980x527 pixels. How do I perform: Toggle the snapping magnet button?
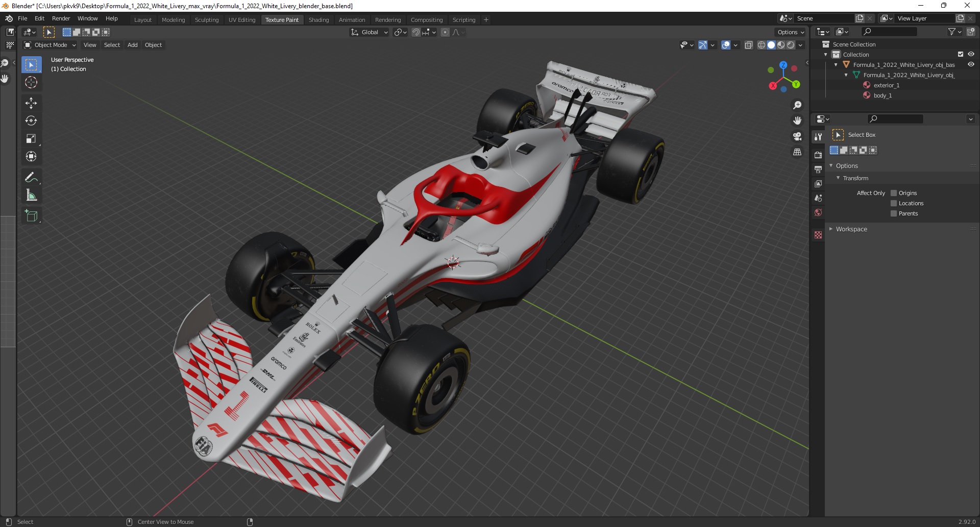click(x=416, y=32)
